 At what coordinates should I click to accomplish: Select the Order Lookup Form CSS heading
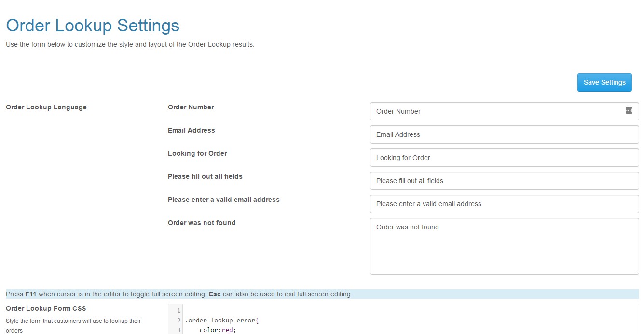[x=46, y=308]
